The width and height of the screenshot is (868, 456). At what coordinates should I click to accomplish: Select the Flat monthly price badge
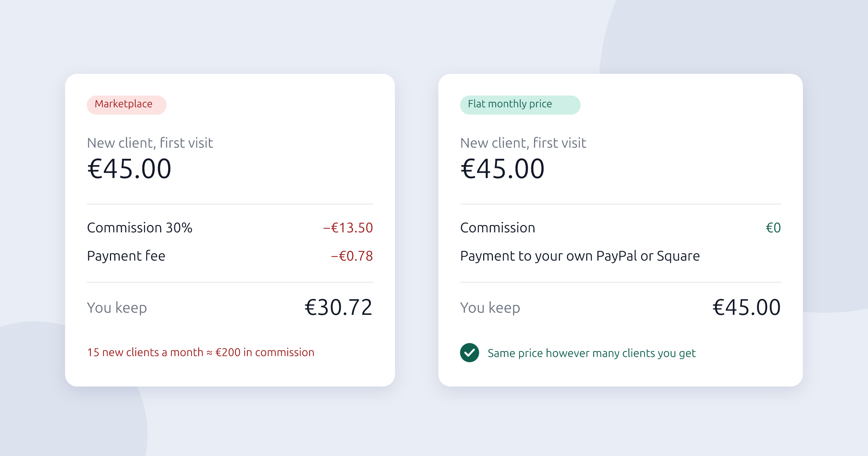(x=520, y=105)
